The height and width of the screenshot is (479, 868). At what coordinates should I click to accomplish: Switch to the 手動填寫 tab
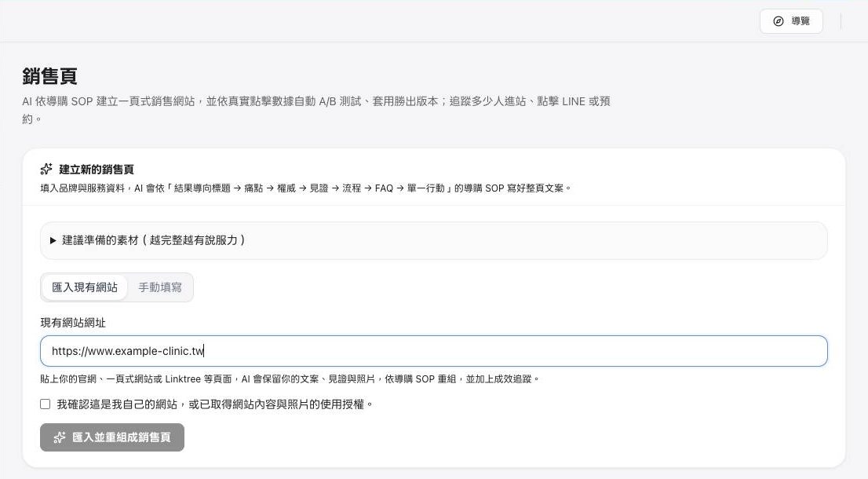coord(160,287)
